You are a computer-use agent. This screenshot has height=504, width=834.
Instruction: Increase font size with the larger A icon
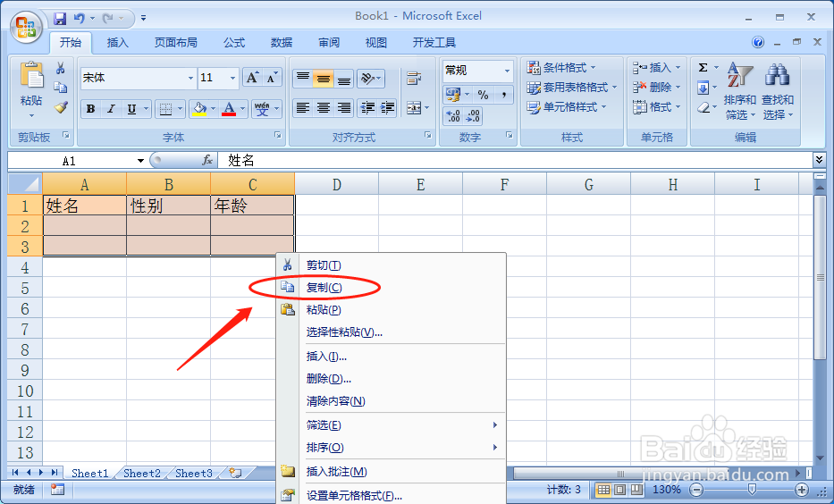click(252, 78)
